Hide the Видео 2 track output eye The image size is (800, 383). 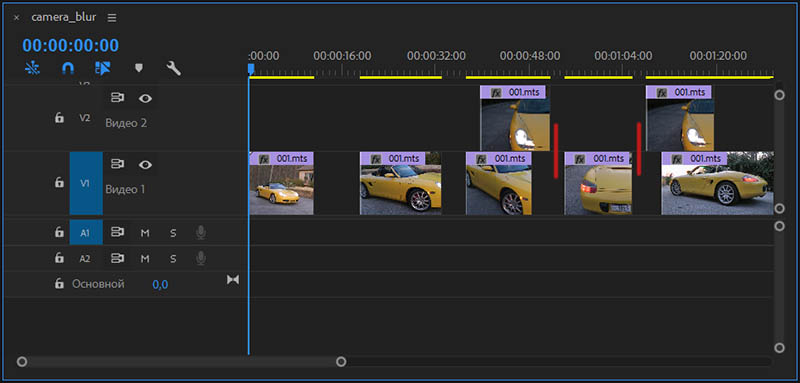coord(145,98)
